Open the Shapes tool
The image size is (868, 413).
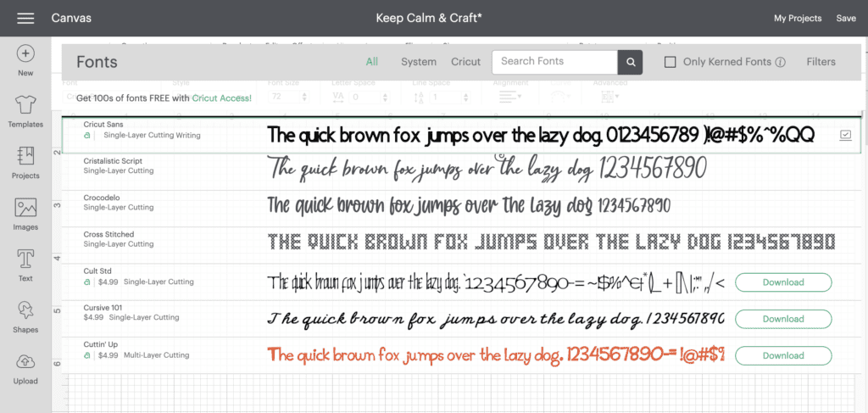[x=25, y=310]
